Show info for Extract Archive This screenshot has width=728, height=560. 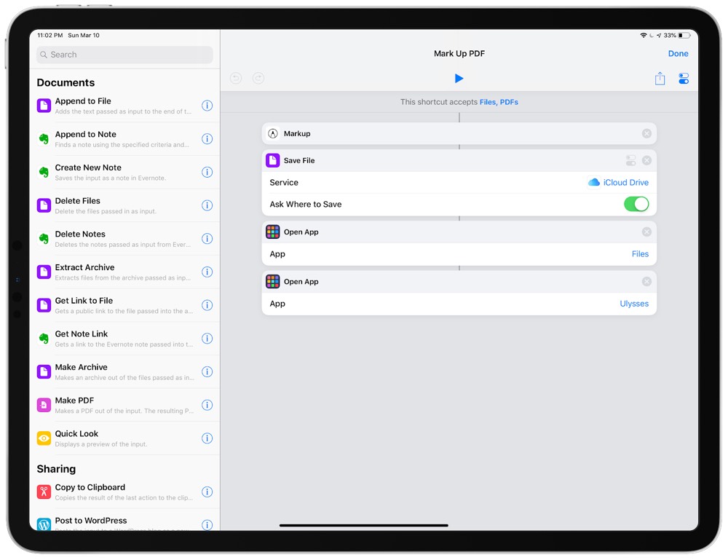(207, 272)
